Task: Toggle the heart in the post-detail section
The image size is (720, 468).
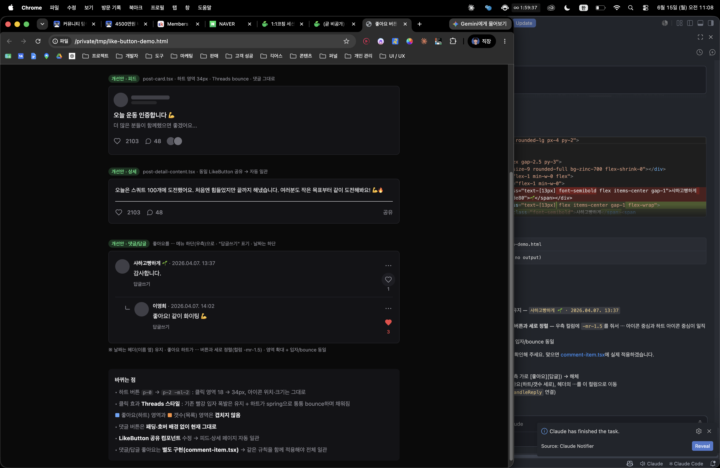Action: pos(118,212)
